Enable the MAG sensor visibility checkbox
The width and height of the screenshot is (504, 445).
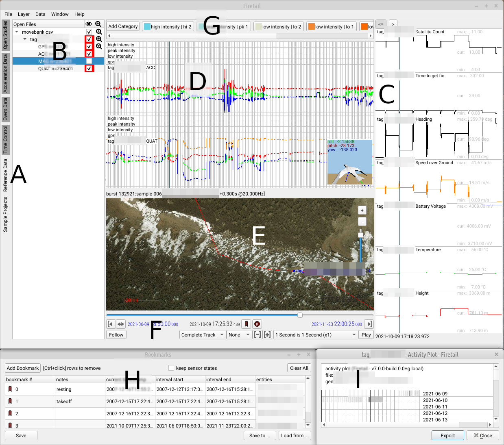tap(89, 61)
